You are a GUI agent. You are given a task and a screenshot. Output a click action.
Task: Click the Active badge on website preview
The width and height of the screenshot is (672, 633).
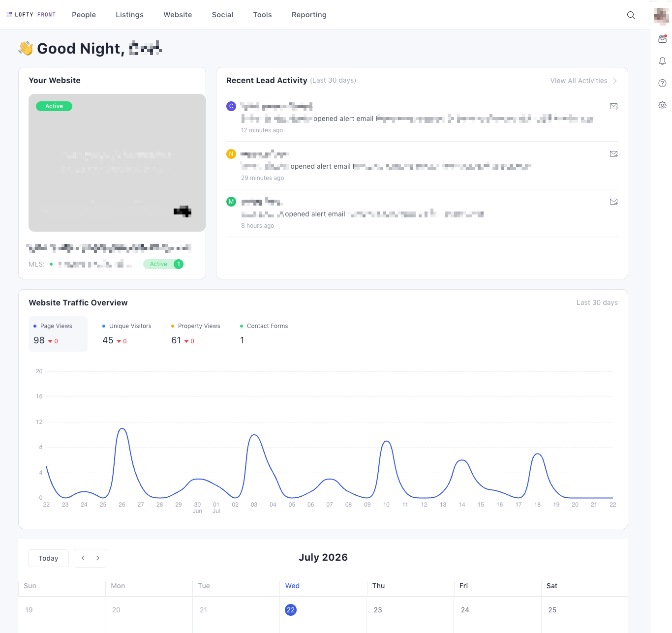coord(54,106)
